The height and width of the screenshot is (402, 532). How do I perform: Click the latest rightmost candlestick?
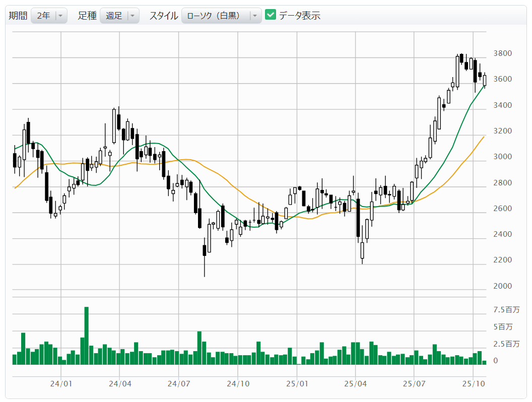click(485, 80)
